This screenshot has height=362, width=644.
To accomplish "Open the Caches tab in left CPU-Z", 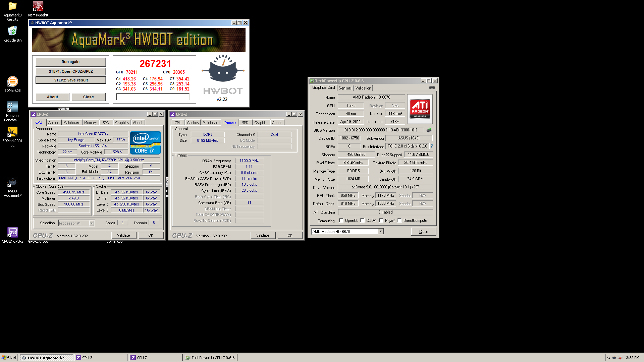I will [53, 123].
